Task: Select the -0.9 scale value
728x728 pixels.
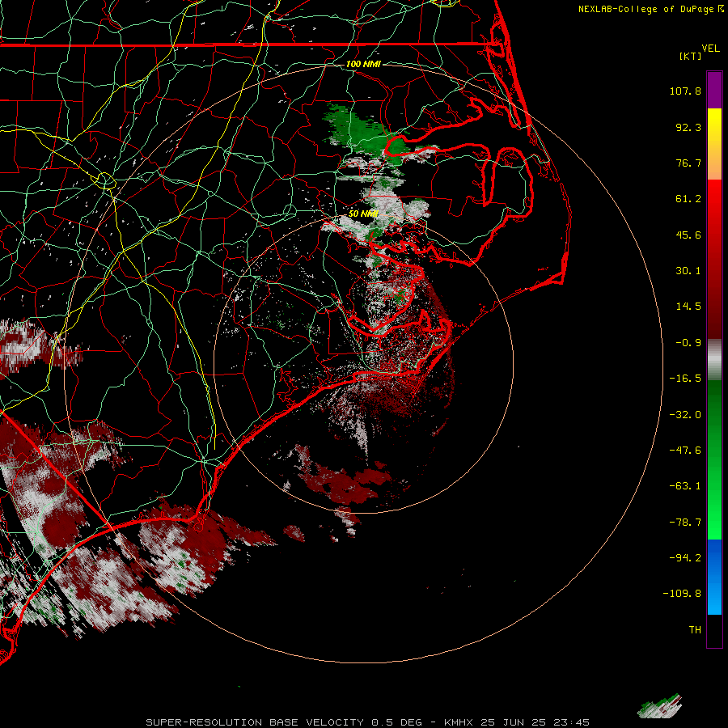Action: pyautogui.click(x=688, y=343)
